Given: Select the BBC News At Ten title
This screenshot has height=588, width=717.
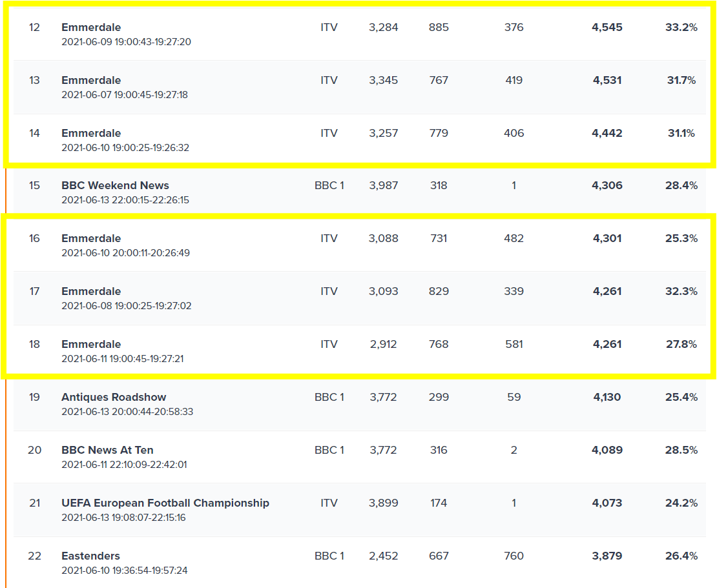Looking at the screenshot, I should coord(107,451).
